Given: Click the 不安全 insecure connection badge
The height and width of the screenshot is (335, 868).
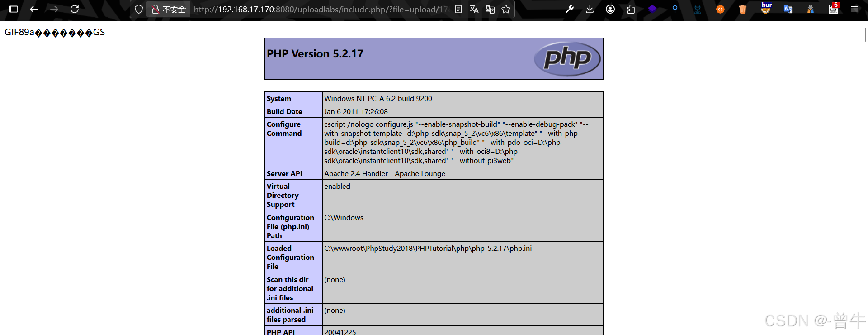Looking at the screenshot, I should click(x=169, y=9).
